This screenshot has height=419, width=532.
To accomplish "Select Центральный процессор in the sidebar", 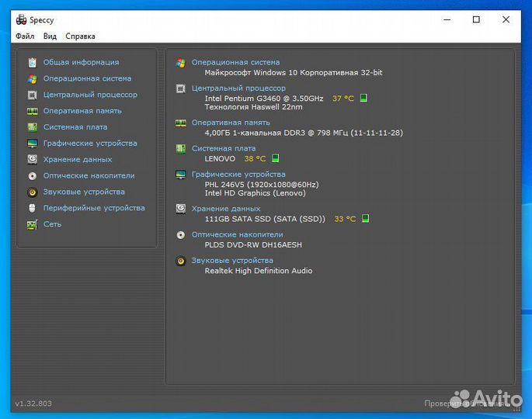I will [90, 95].
